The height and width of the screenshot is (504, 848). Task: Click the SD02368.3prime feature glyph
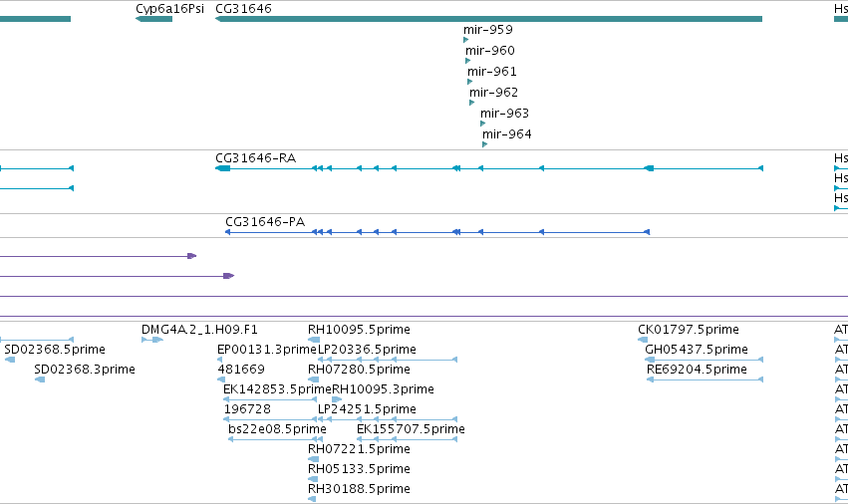[x=40, y=379]
